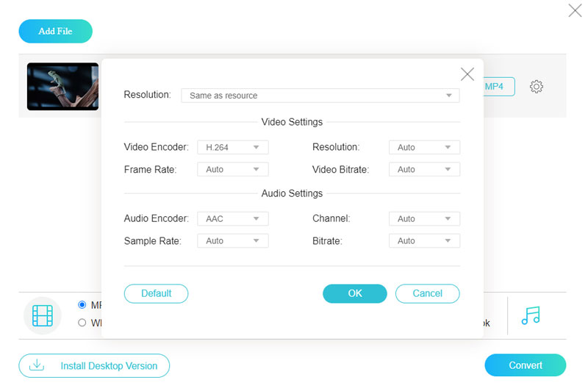Screen dimensions: 588x391
Task: Open the Frame Rate dropdown
Action: click(232, 170)
